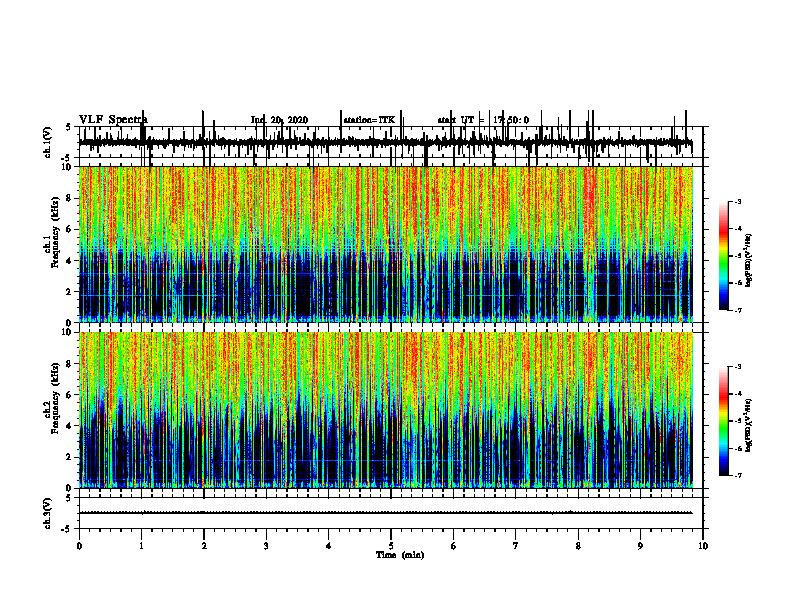Click the ch.1 spectrogram color scale bar

click(724, 256)
